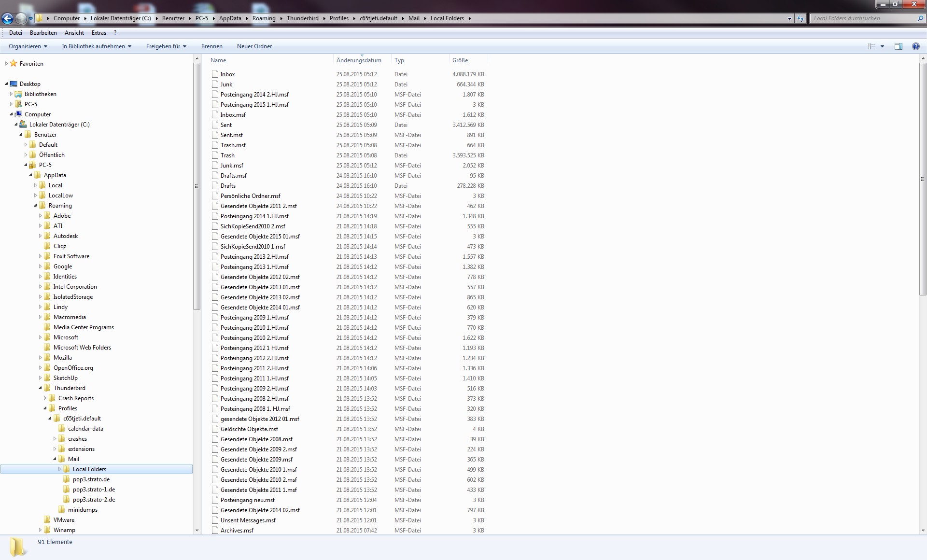Click the Bibliotheken folder icon

tap(18, 94)
